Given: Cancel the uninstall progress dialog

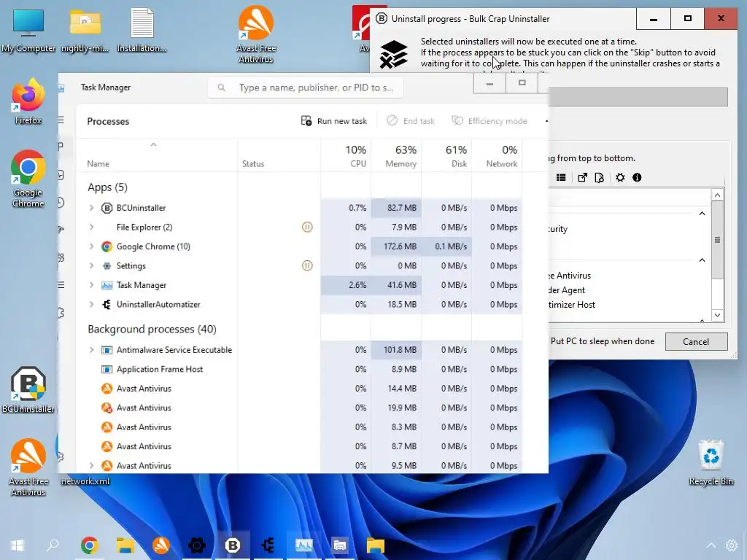Looking at the screenshot, I should [x=696, y=341].
